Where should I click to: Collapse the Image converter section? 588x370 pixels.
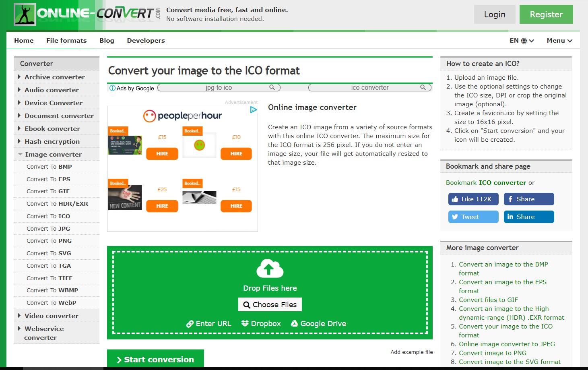point(57,154)
